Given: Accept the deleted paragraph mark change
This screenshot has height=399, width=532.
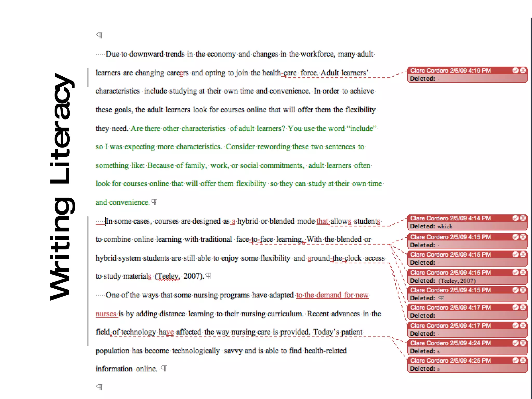Looking at the screenshot, I should pyautogui.click(x=515, y=290).
